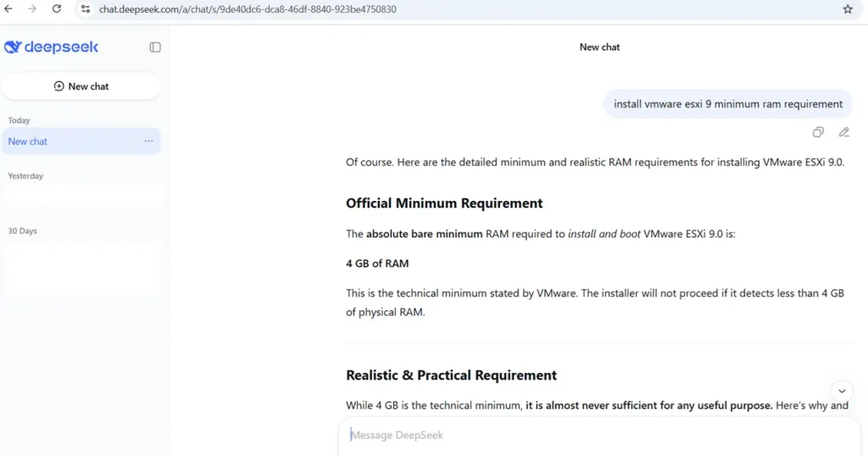
Task: Bookmark this page with the star icon
Action: point(847,9)
